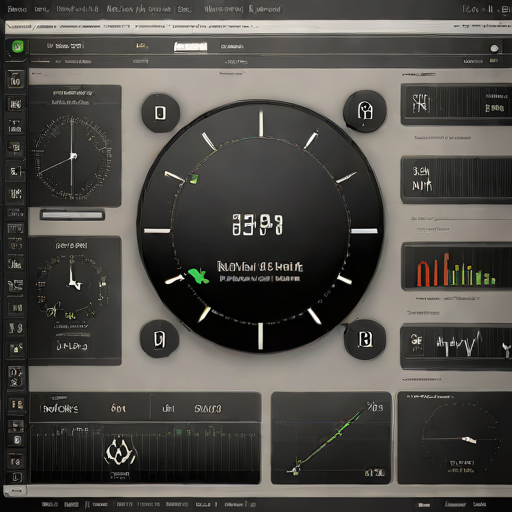Click the round button lower-right of the big dial
512x512 pixels.
[x=365, y=339]
